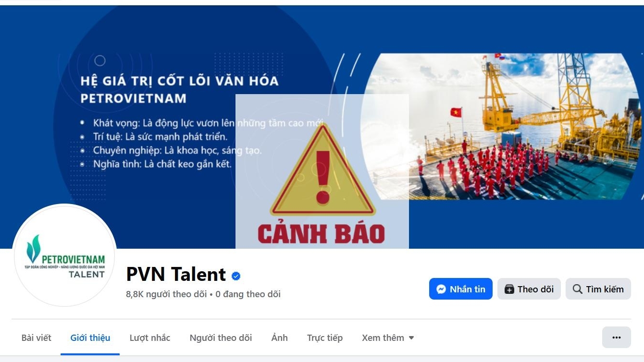The width and height of the screenshot is (644, 362).
Task: Click the Petrovietnam flame logo in avatar
Action: tap(33, 249)
